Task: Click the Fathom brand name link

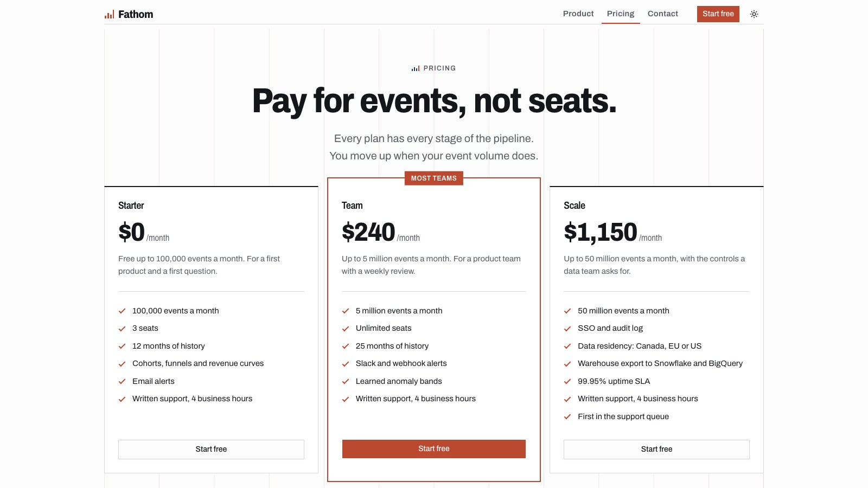Action: (136, 15)
